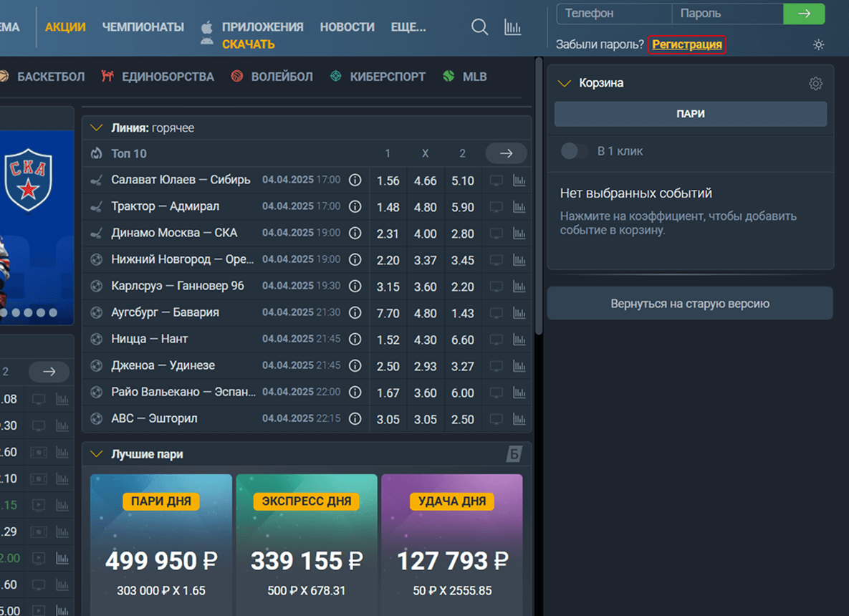Collapse the Лучшие пари section
The width and height of the screenshot is (849, 616).
tap(96, 454)
